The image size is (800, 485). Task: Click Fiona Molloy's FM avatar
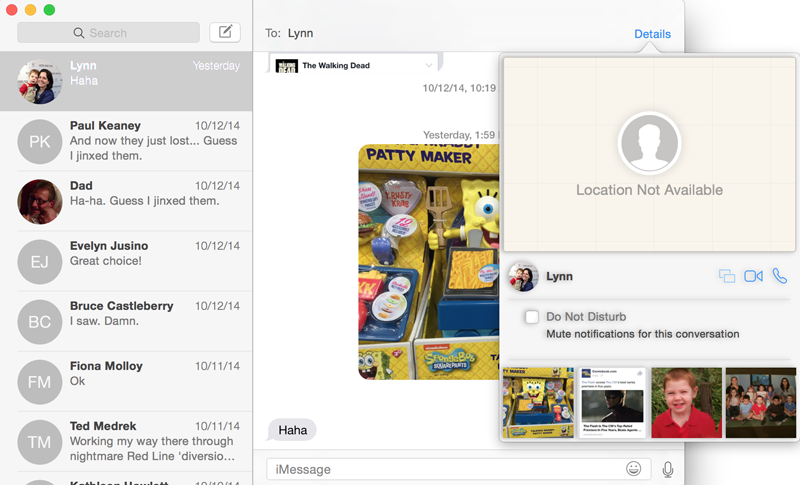click(40, 382)
